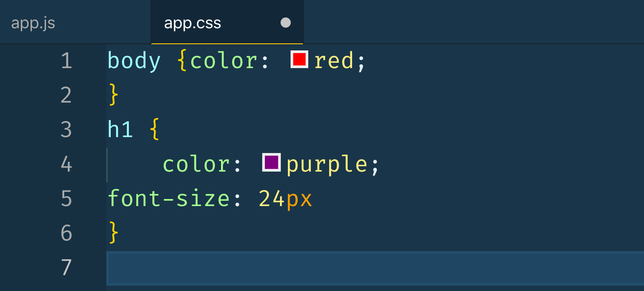Select the app.css tab

pos(193,23)
